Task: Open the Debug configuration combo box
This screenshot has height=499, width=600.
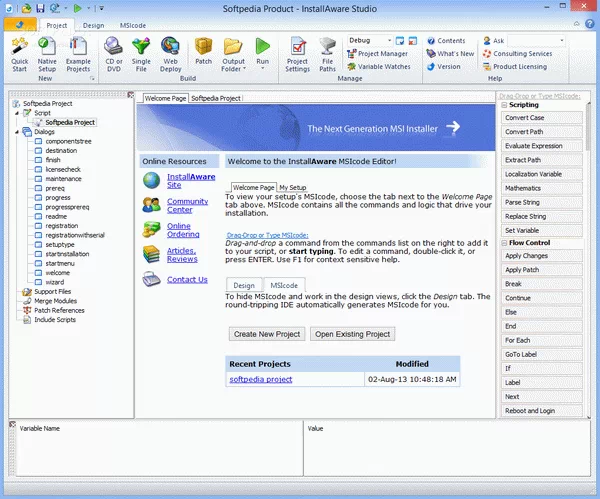Action: pos(381,40)
